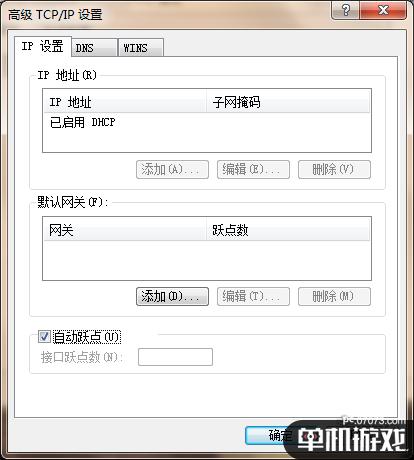Click the 编辑(T)... gateway button
The height and width of the screenshot is (460, 414).
point(253,296)
